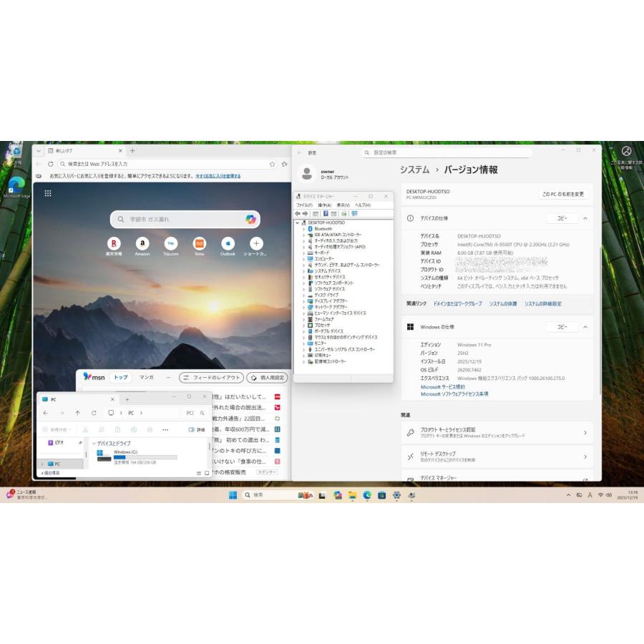This screenshot has height=644, width=644.
Task: Switch to the マンガ tab in MSN feed
Action: pos(146,377)
